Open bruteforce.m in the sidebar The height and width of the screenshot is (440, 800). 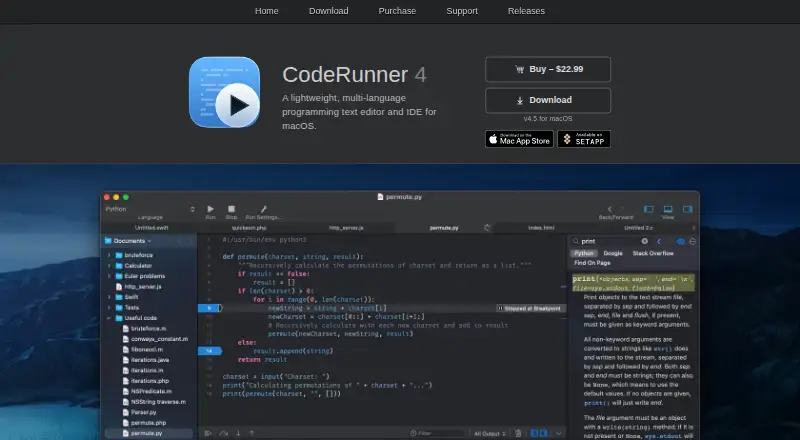pos(144,329)
